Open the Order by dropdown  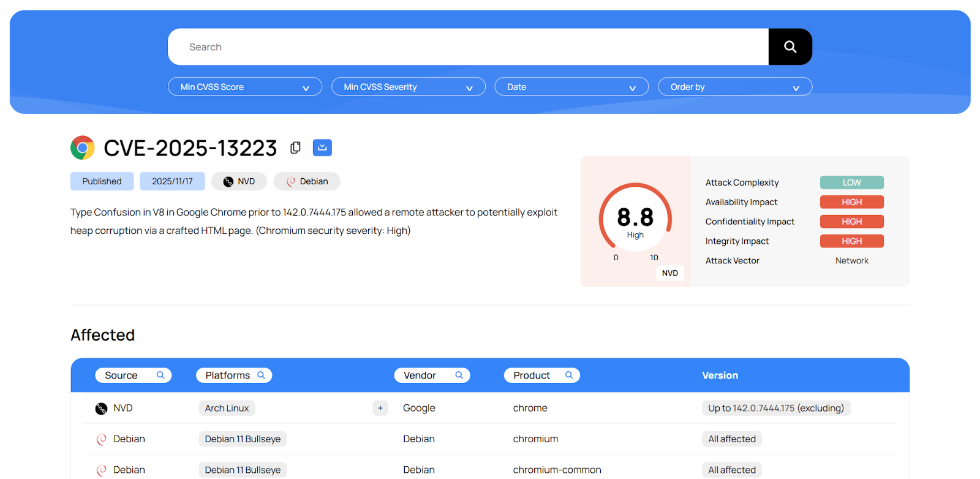[x=735, y=87]
